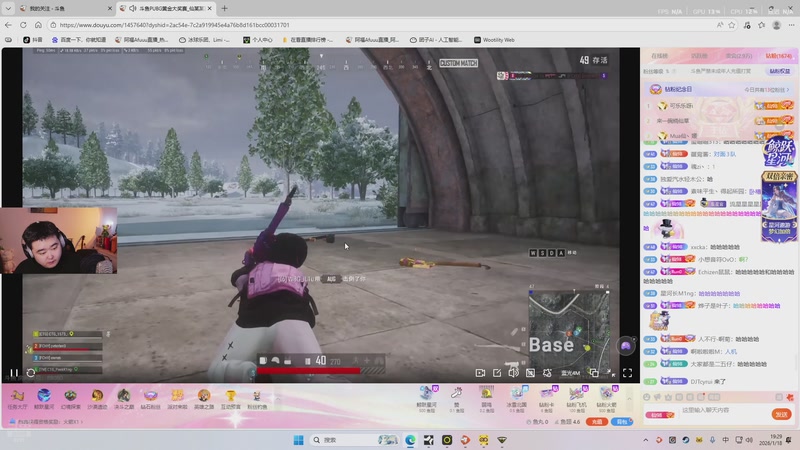Send the 冰雪北国 gift
The height and width of the screenshot is (450, 800).
click(516, 398)
